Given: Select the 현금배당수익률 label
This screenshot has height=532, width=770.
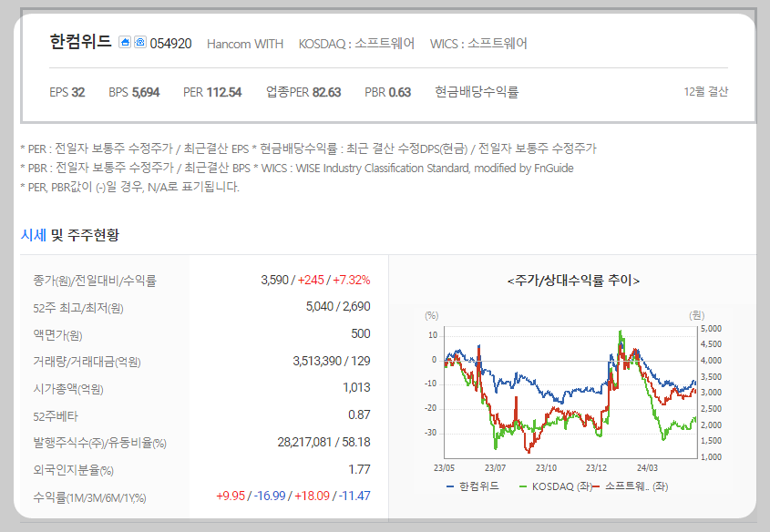Looking at the screenshot, I should pos(477,92).
